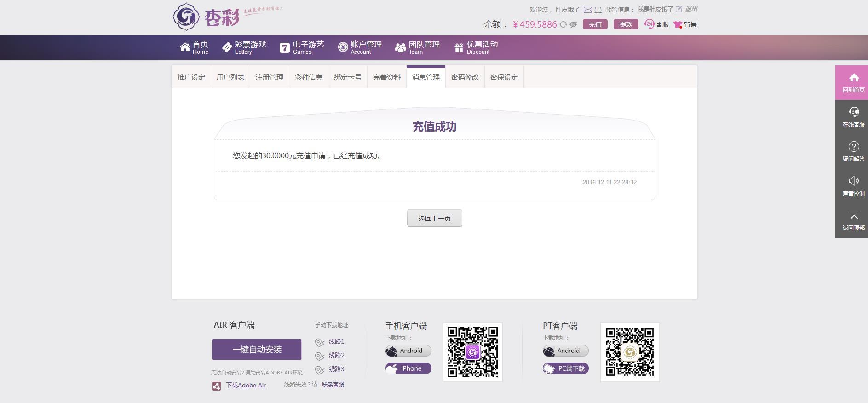Open 客服 customer service in header
Viewport: 868px width, 403px height.
pos(657,24)
